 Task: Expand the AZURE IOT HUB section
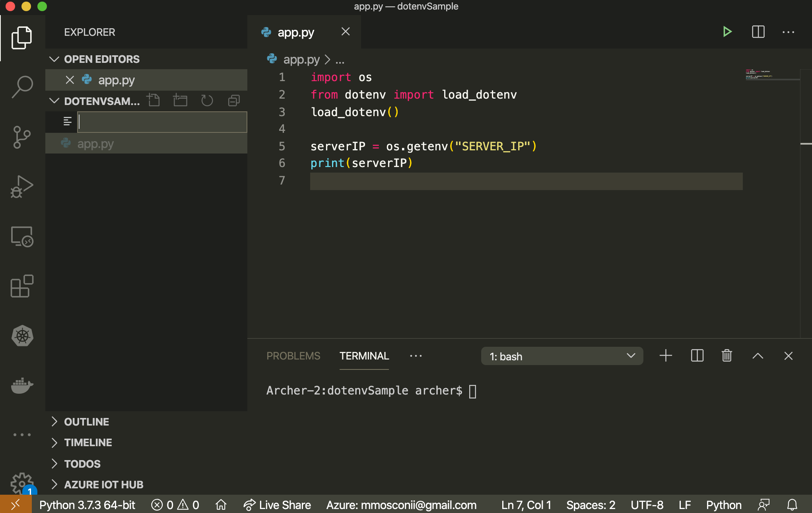[103, 484]
